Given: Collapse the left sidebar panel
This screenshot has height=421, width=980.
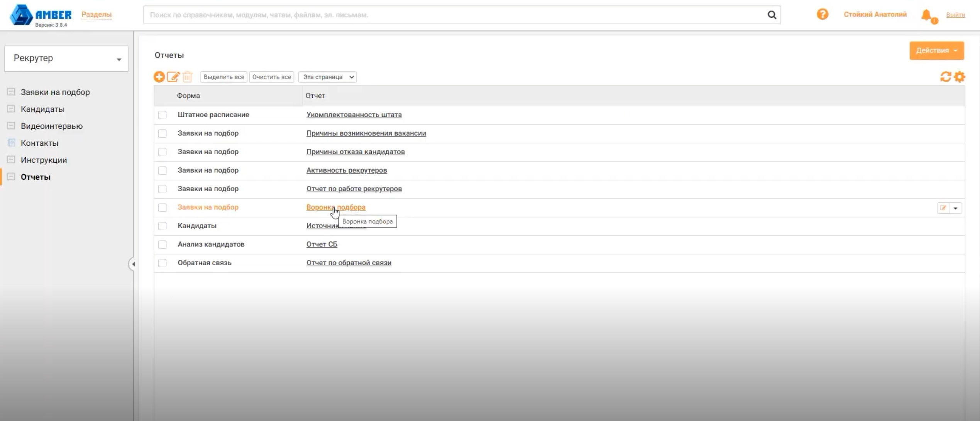Looking at the screenshot, I should pos(132,264).
